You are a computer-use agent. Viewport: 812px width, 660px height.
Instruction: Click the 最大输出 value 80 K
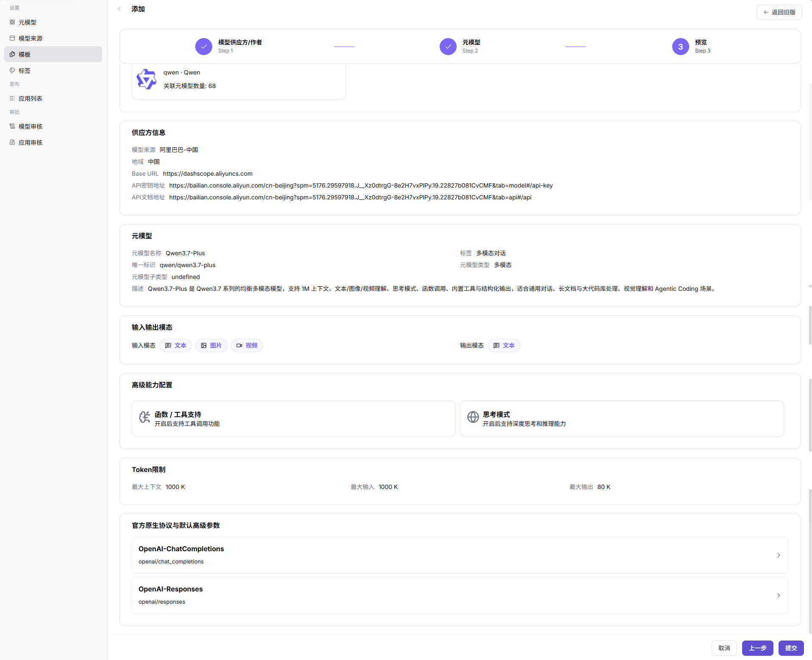[604, 487]
